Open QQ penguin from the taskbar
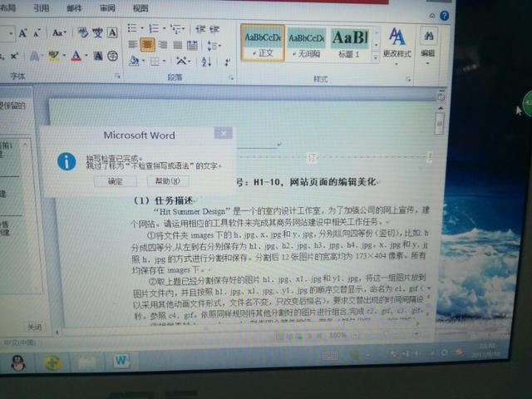Viewport: 532px width, 399px height. pos(18,362)
